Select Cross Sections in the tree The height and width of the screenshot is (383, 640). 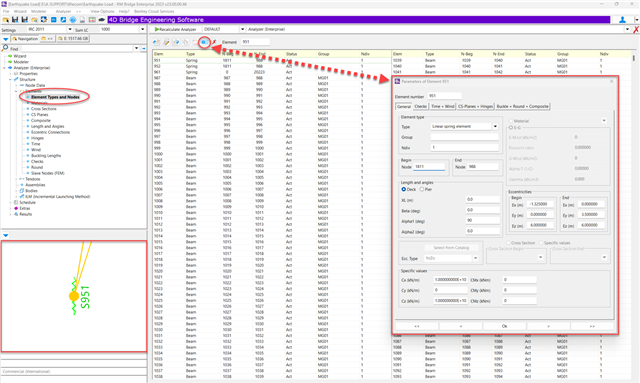click(44, 109)
